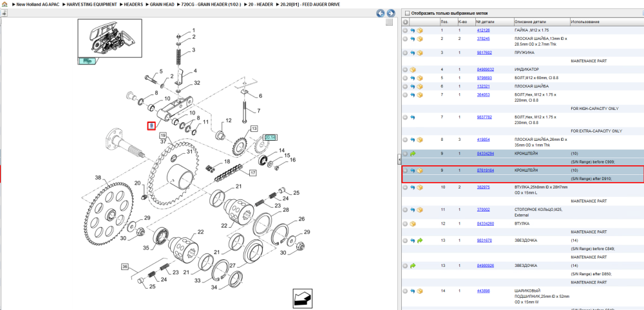644x310 pixels.
Task: Open the download/export icon below breadcrumbs
Action: coord(4,13)
